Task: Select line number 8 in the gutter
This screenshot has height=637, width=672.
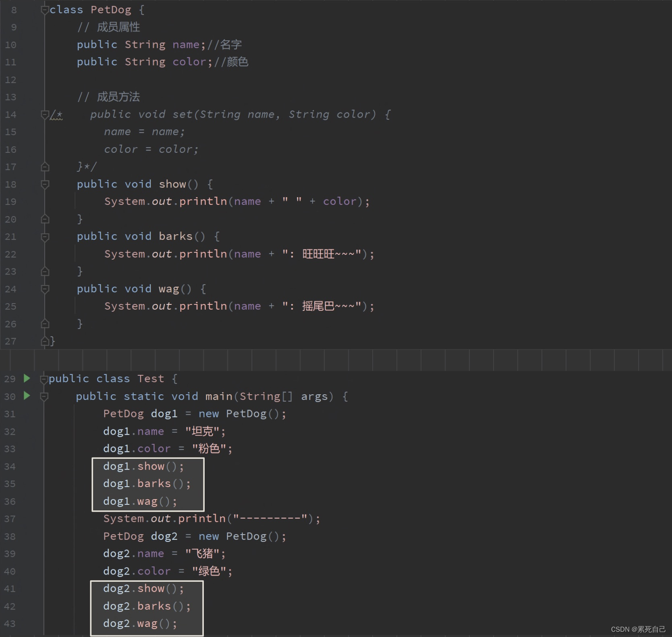Action: tap(14, 10)
